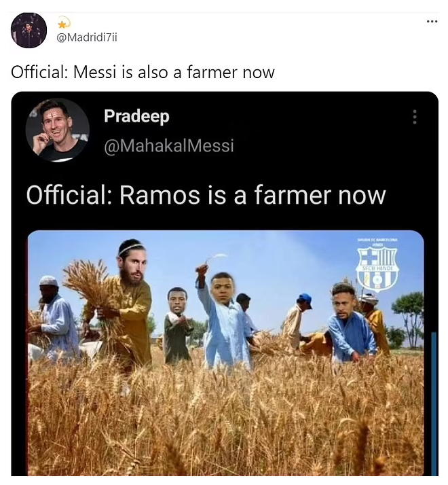Open the quoted tweet's vertical dots menu
Viewport: 448px width, 485px height.
[415, 117]
